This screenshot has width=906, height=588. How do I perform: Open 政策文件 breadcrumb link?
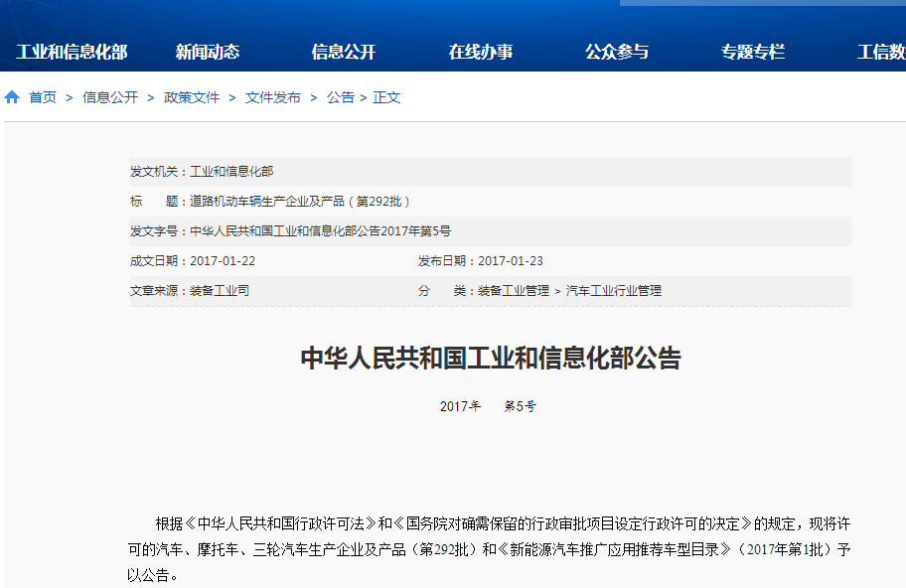191,96
